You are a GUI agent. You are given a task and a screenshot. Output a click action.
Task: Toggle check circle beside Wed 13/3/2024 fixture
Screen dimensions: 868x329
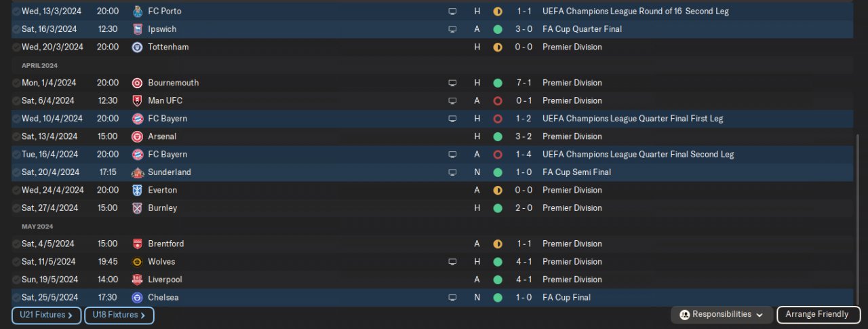point(16,12)
